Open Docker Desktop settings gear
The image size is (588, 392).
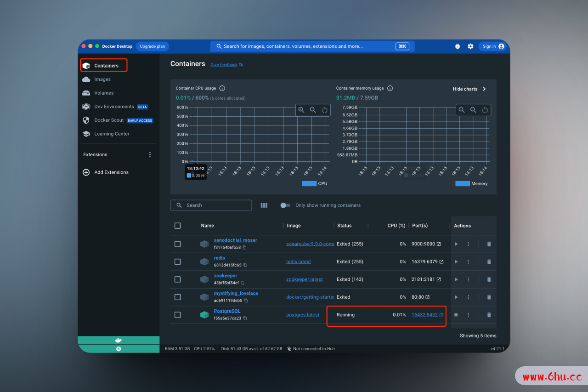tap(470, 46)
